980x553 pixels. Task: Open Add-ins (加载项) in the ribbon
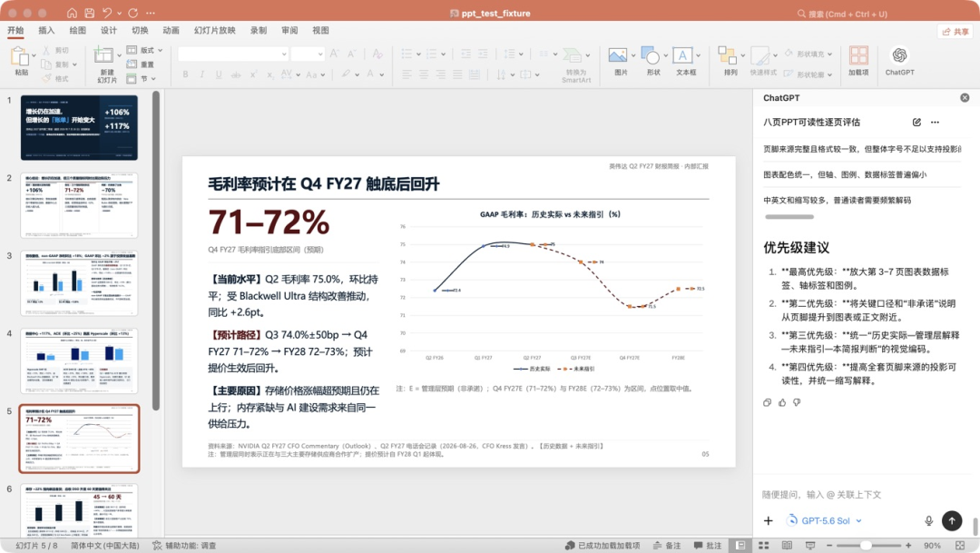[x=858, y=55]
